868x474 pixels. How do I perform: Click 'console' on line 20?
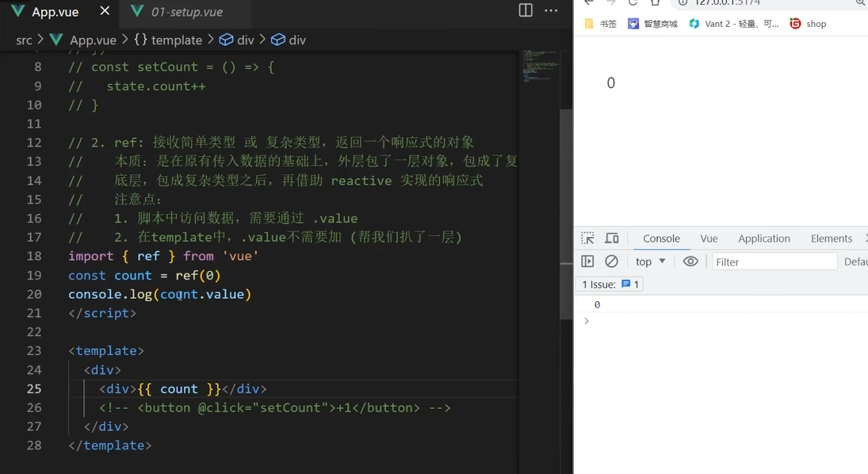(x=94, y=294)
